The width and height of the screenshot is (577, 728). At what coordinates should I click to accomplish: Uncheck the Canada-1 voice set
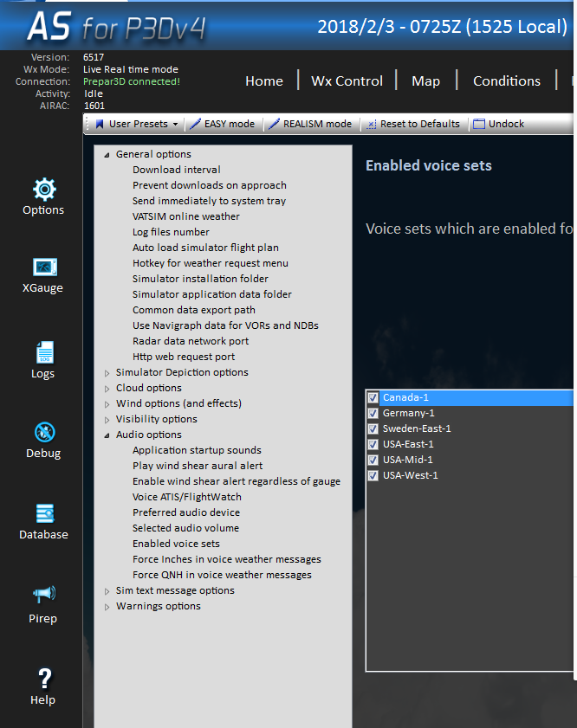(x=373, y=397)
